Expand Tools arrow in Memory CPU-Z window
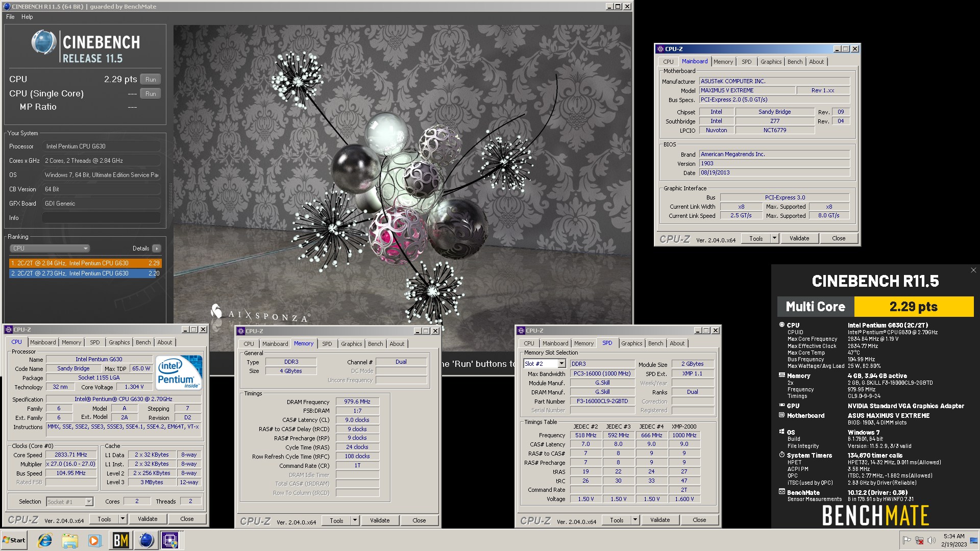The image size is (980, 551). [x=355, y=520]
